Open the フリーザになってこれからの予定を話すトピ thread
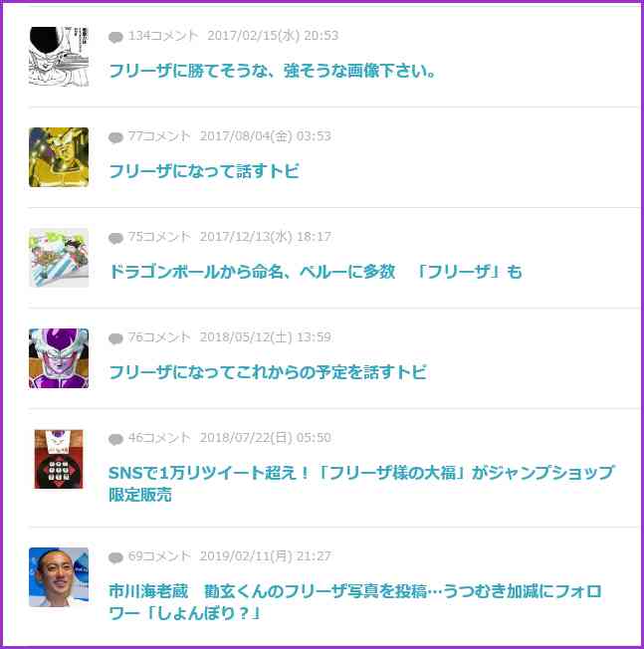644x649 pixels. (268, 372)
